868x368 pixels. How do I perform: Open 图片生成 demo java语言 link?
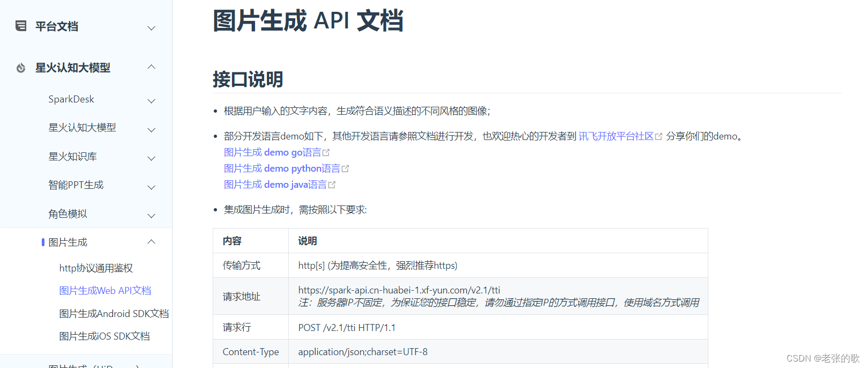click(275, 185)
